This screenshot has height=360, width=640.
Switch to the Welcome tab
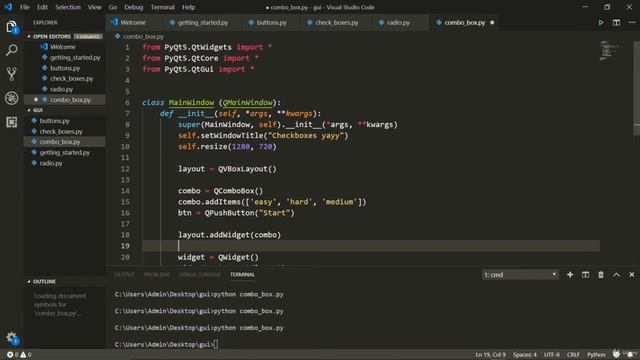tap(133, 22)
